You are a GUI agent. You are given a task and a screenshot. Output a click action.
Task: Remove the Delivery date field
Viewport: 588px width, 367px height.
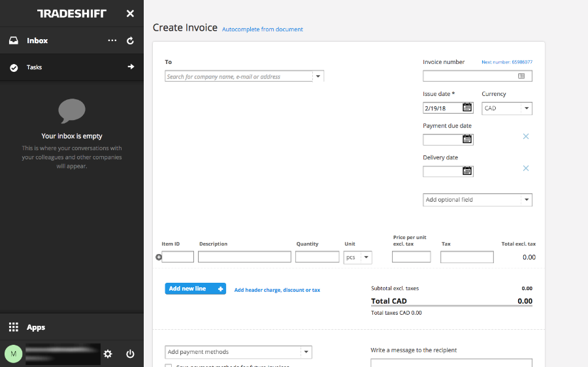526,168
